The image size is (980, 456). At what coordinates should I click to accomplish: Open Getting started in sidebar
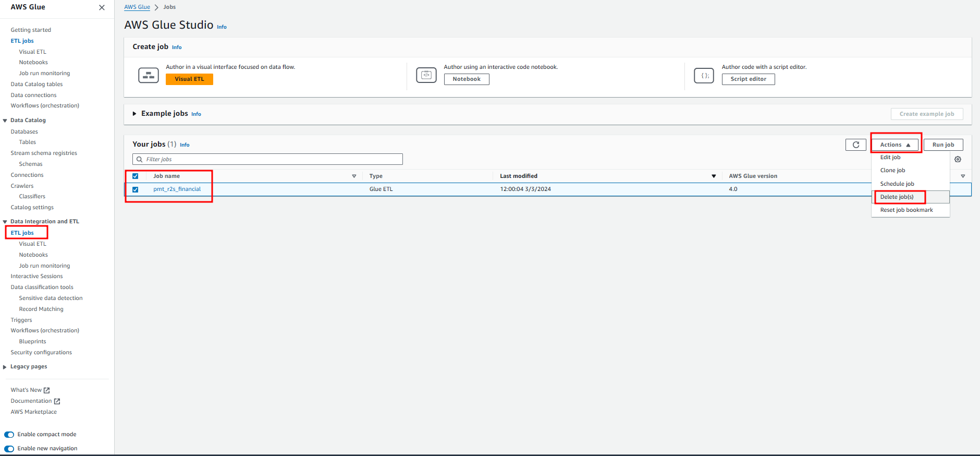tap(31, 30)
